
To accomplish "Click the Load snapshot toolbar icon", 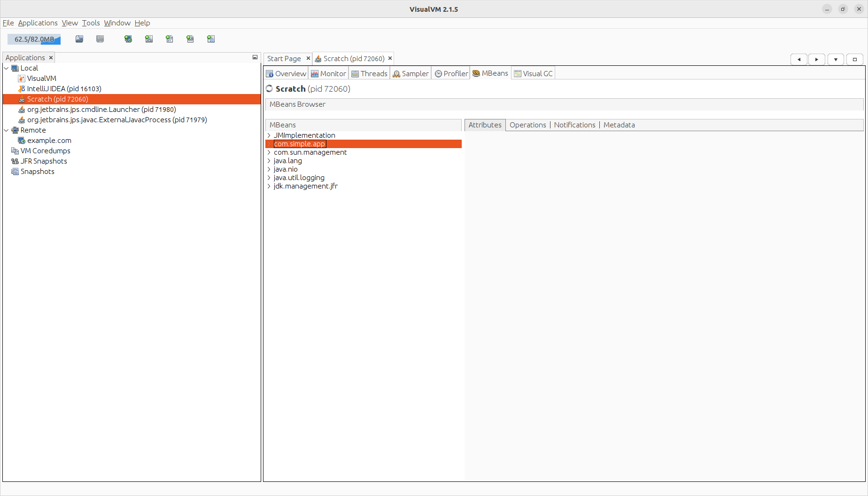I will pyautogui.click(x=79, y=39).
